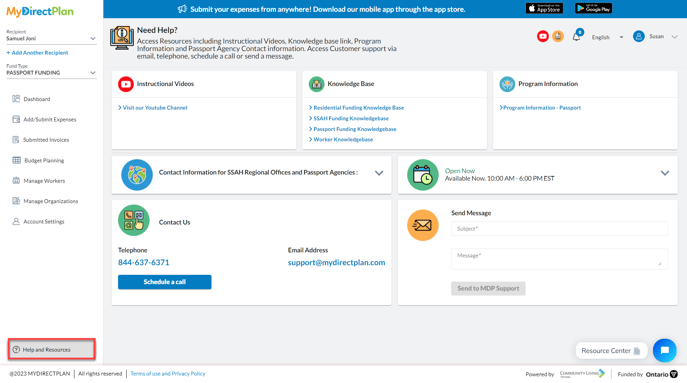This screenshot has width=687, height=383.
Task: Click the Instructional Videos YouTube icon
Action: tap(126, 84)
